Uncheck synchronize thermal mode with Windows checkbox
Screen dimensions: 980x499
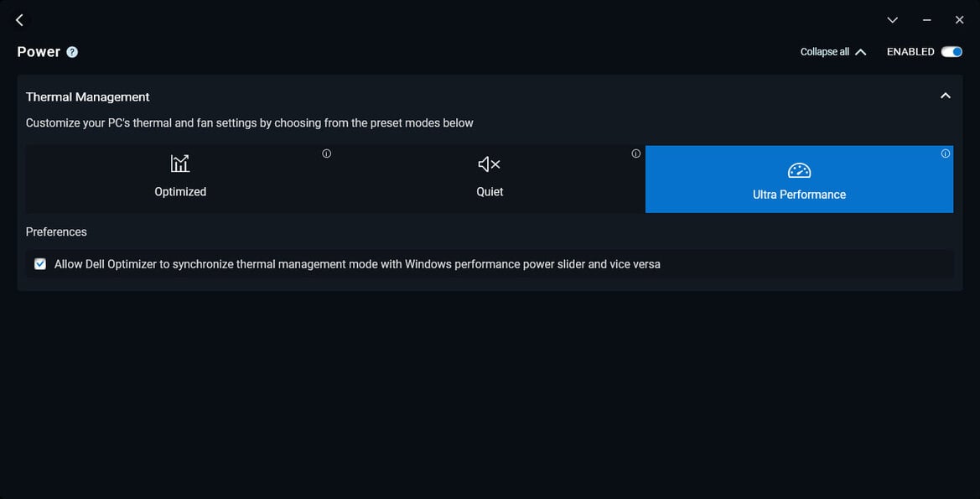(40, 264)
